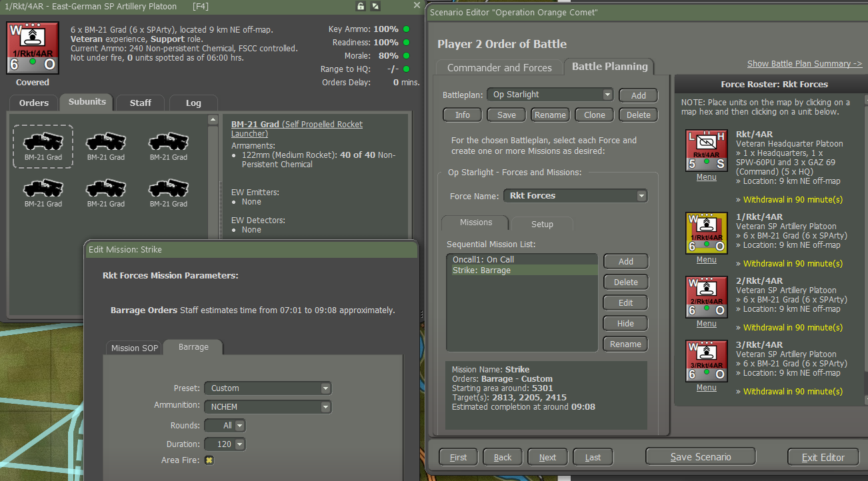Select the last BM-21 Grad in bottom row

pos(169,193)
